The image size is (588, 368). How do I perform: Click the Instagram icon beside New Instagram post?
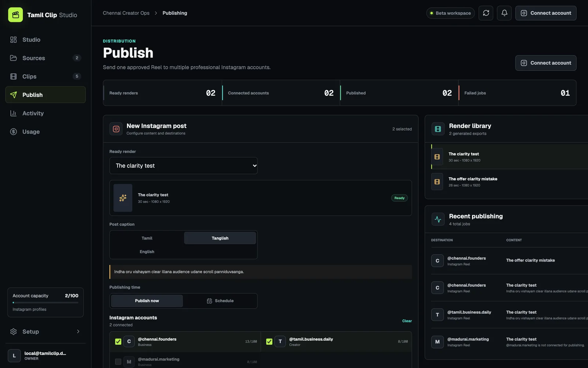point(116,129)
